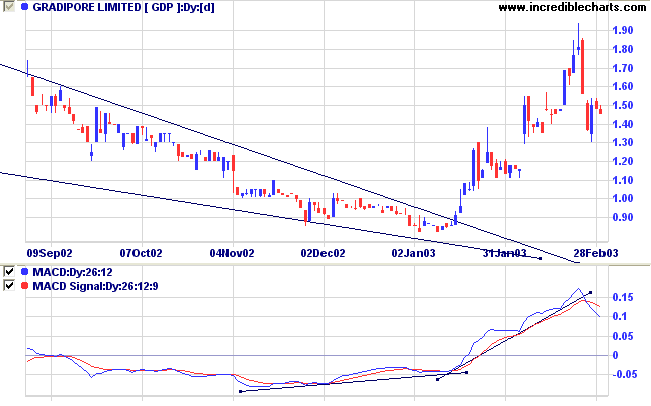Click the 0.15 MACD axis label

pos(623,297)
